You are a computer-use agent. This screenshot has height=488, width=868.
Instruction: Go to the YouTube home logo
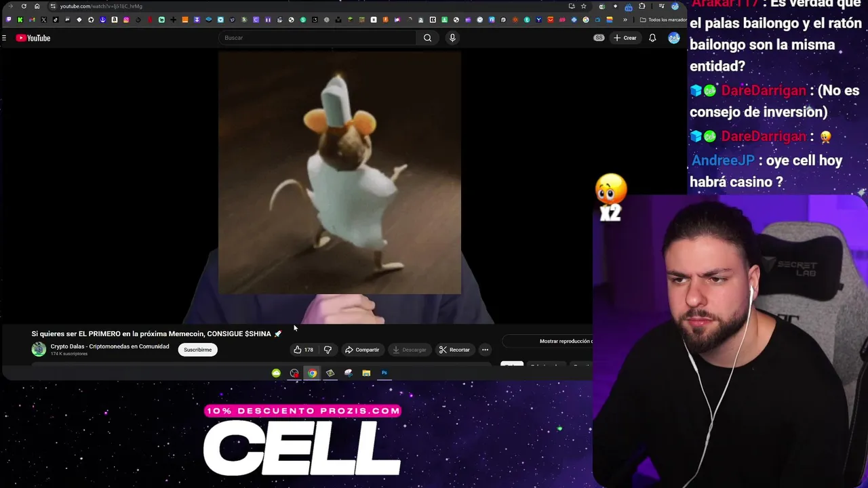pos(33,38)
